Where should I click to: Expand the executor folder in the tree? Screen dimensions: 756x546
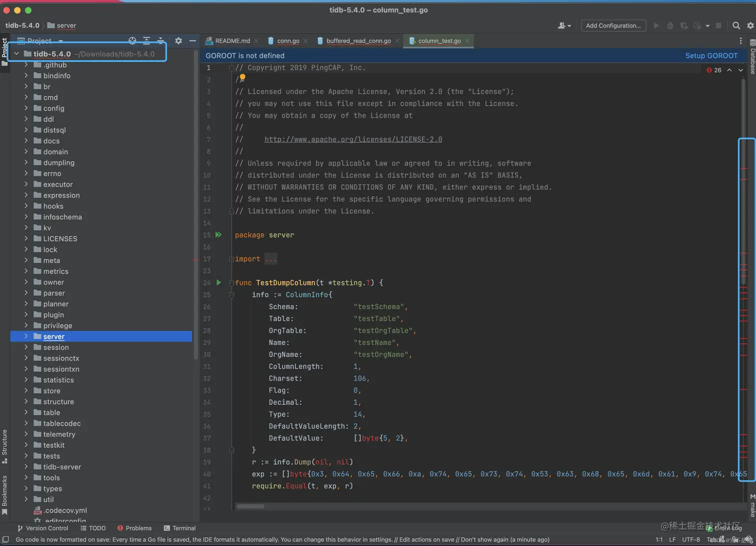tap(26, 184)
